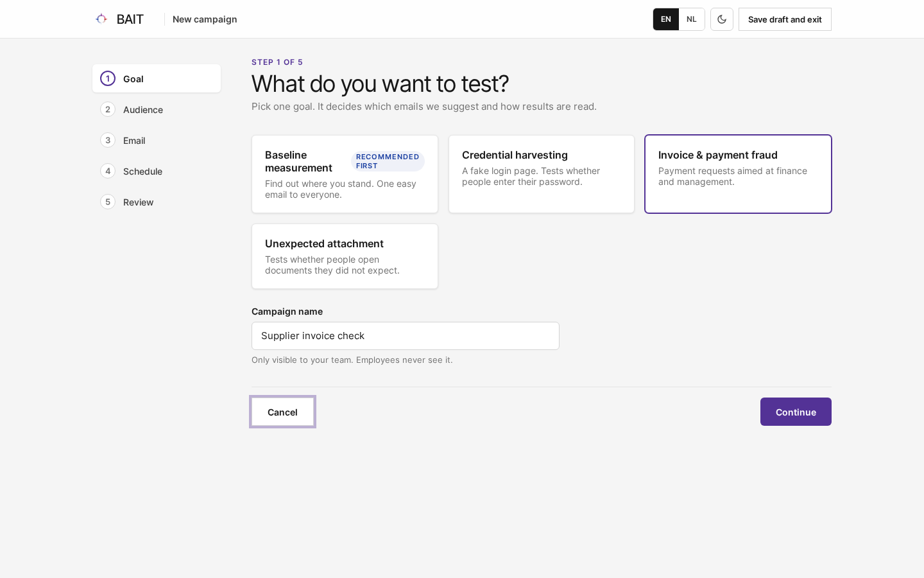Go to the Schedule step
924x578 pixels.
(x=157, y=171)
